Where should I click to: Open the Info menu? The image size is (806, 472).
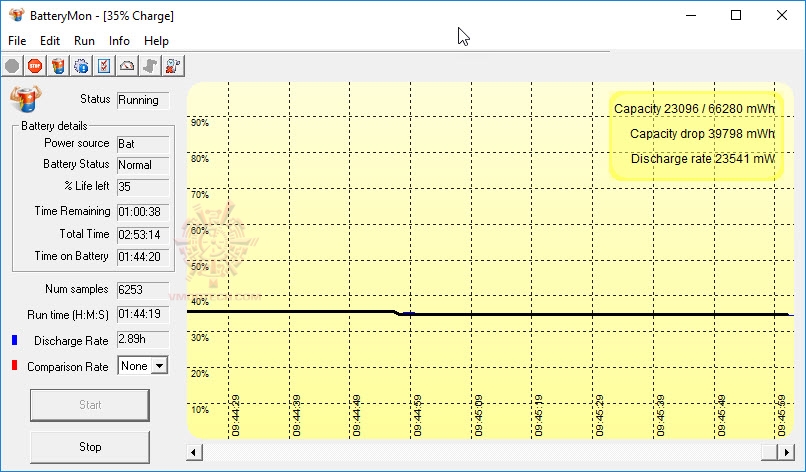click(x=119, y=41)
